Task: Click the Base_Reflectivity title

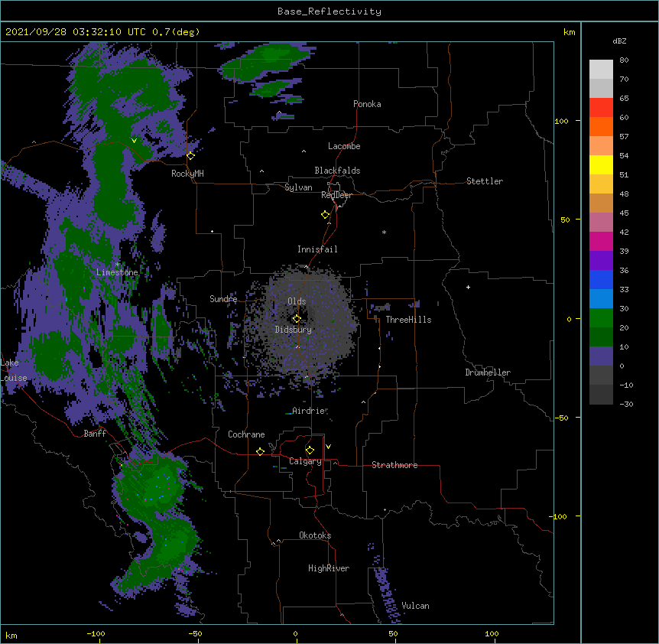Action: tap(329, 11)
